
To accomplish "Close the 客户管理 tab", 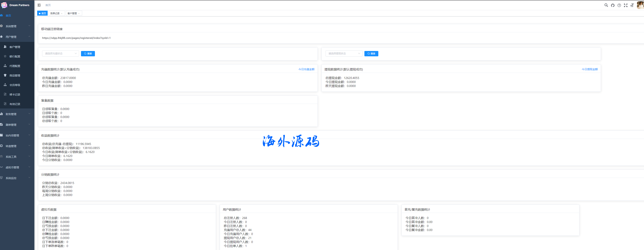I will click(x=79, y=14).
